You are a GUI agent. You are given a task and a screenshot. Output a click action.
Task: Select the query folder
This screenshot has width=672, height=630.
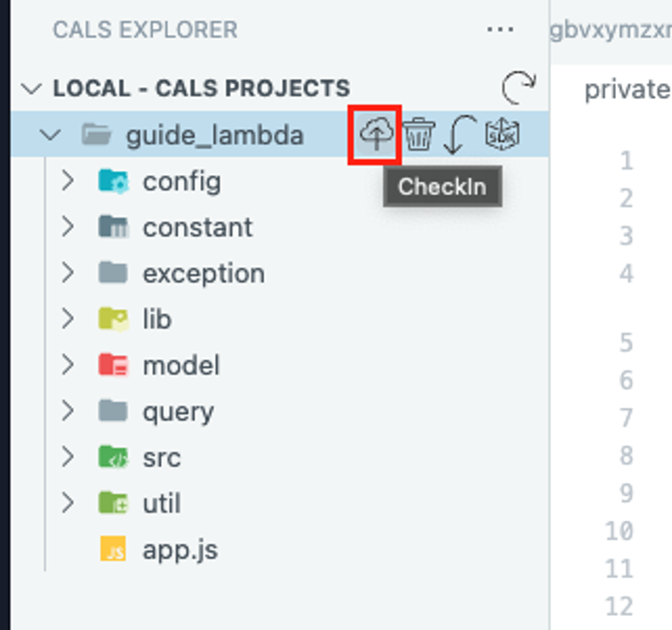(280, 411)
